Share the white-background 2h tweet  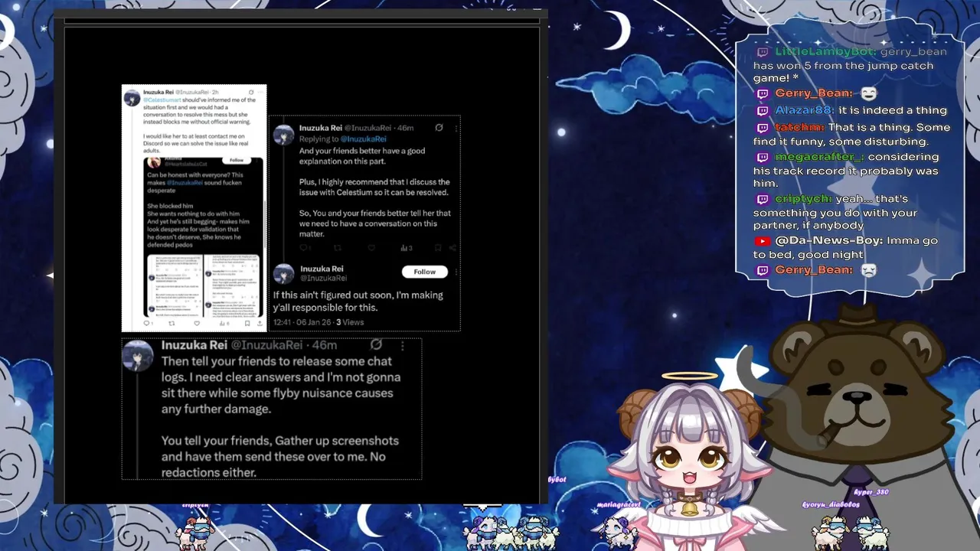(x=260, y=323)
